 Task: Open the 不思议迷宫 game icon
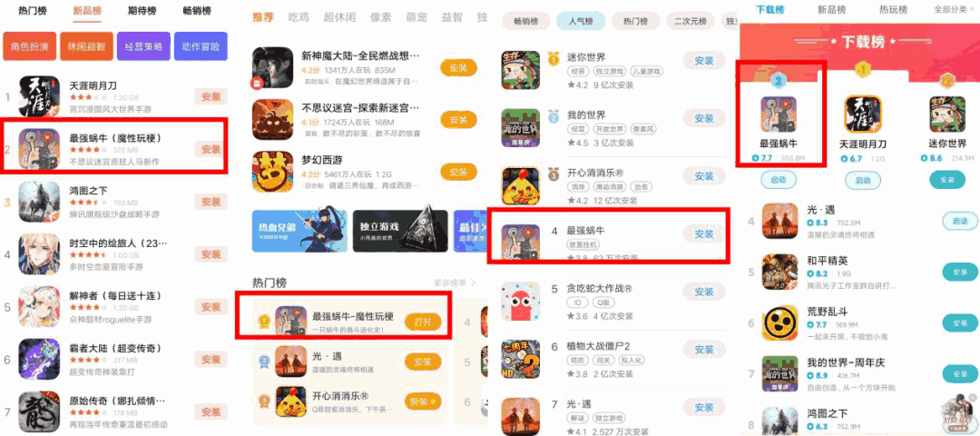click(272, 120)
